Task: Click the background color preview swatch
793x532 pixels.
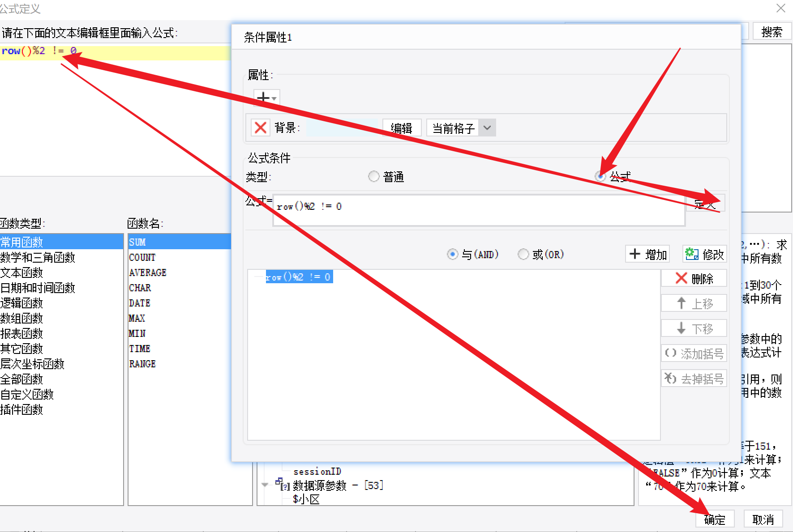Action: coord(343,128)
